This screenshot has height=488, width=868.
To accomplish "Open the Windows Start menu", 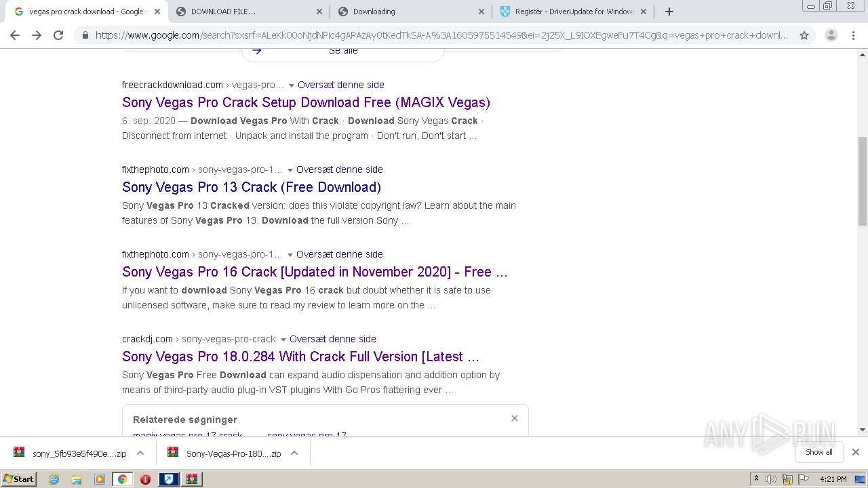I will coord(19,479).
